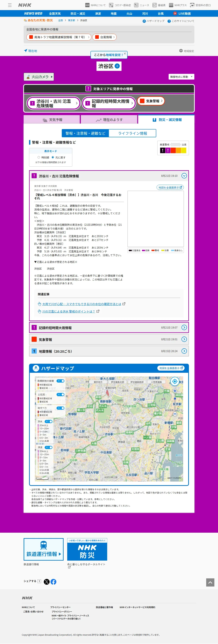This screenshot has height=644, width=218.
Task: Select ライフライン情報 sub-tab
Action: pos(132,133)
